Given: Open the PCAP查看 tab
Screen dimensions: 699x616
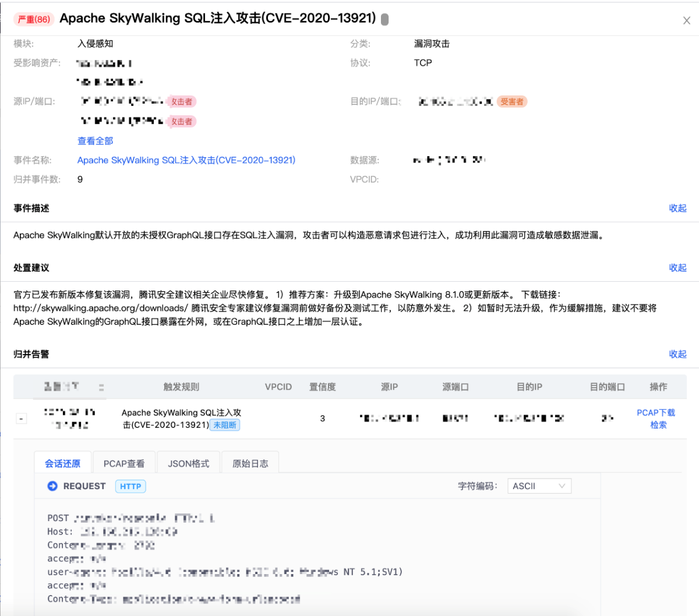Looking at the screenshot, I should tap(124, 463).
